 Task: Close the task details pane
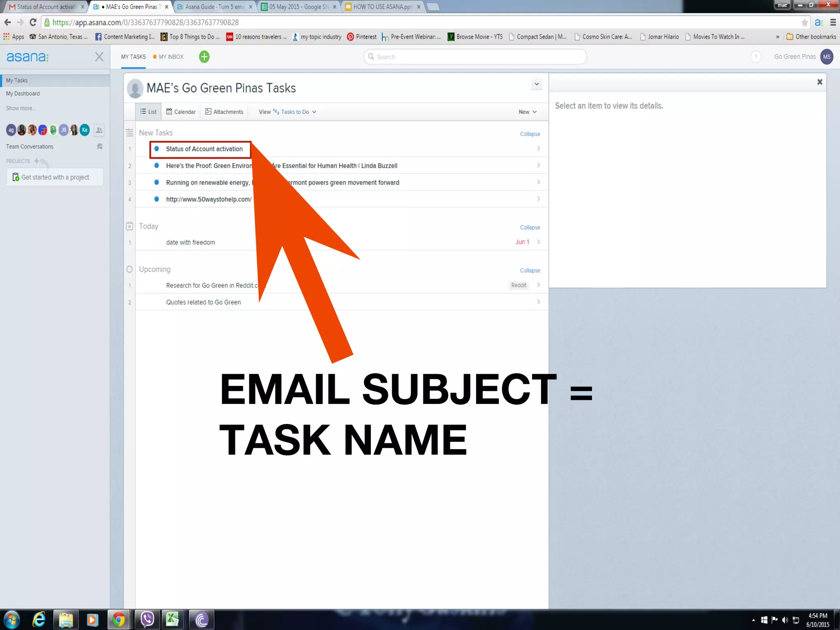819,82
